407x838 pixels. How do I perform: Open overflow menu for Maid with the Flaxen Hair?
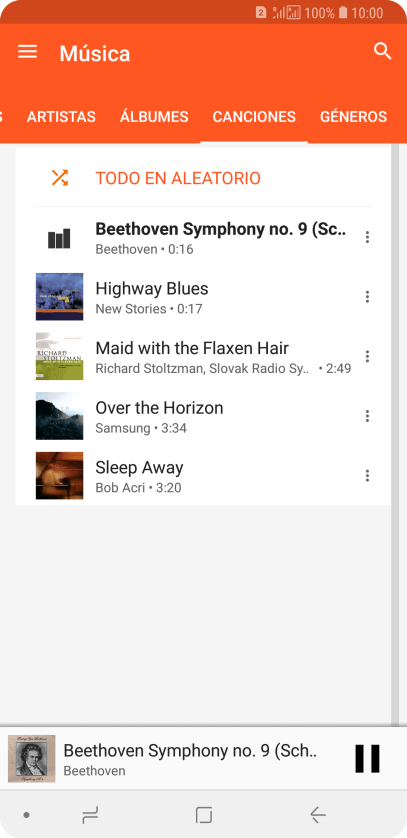[367, 356]
